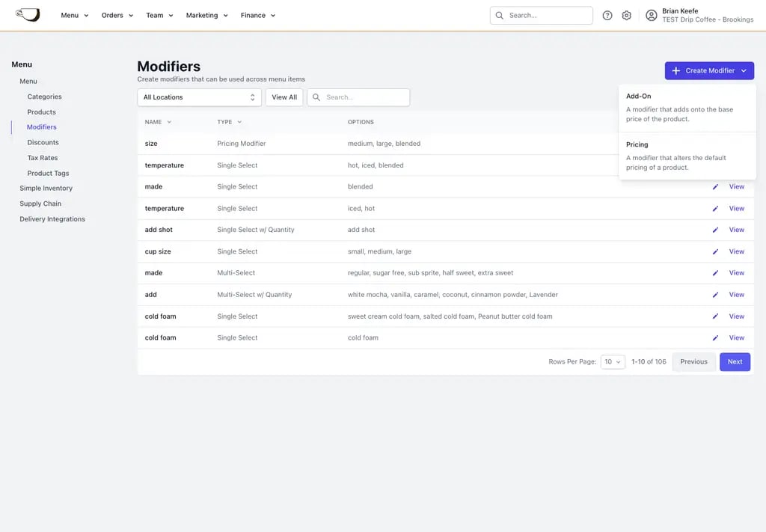Click pencil icon for cup size row

715,251
